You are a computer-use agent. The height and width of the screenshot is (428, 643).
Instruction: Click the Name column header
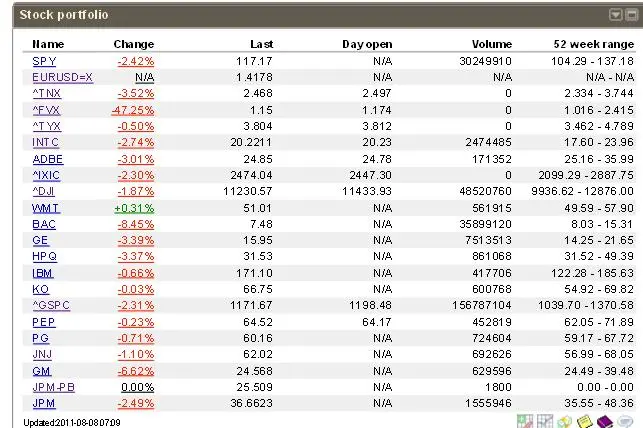(48, 44)
